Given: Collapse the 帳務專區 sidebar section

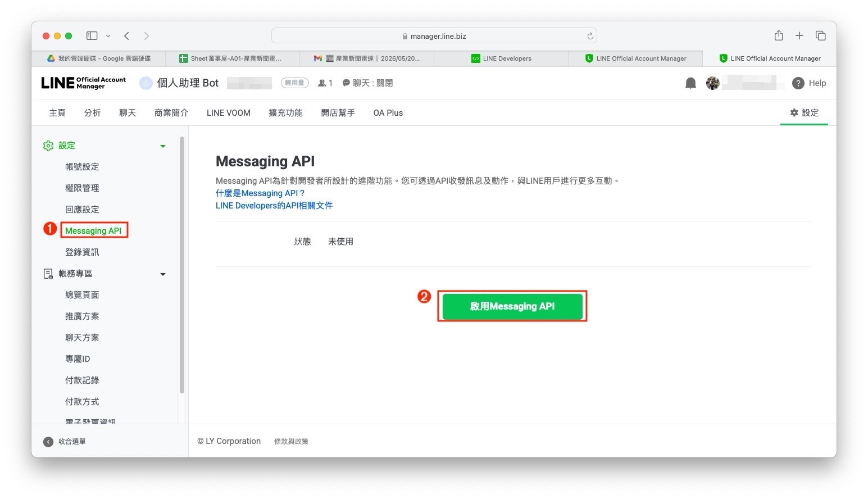Looking at the screenshot, I should tap(163, 274).
